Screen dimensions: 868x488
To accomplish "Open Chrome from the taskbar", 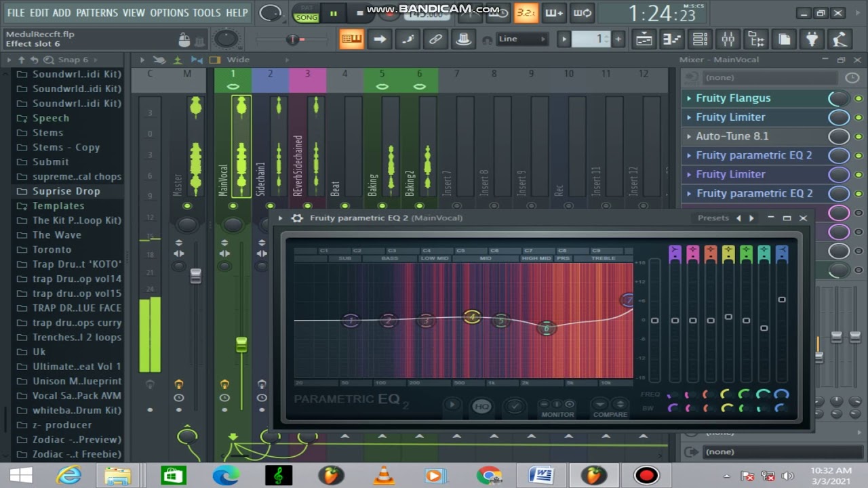I will click(488, 475).
